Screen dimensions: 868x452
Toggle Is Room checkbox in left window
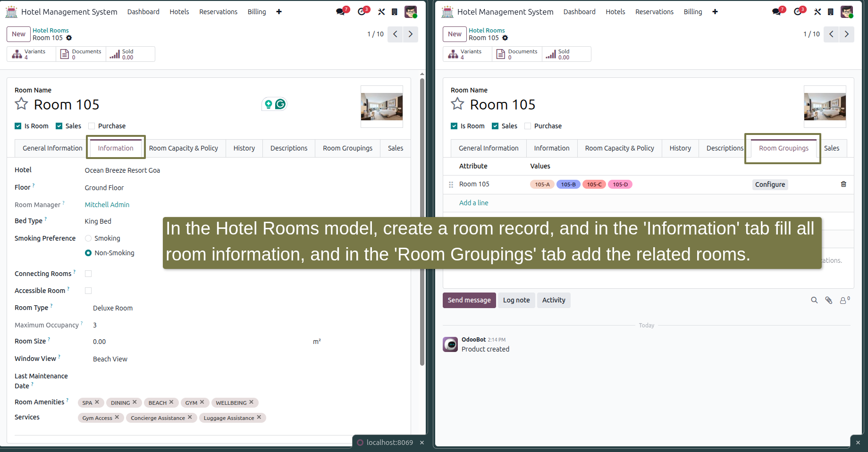point(18,126)
